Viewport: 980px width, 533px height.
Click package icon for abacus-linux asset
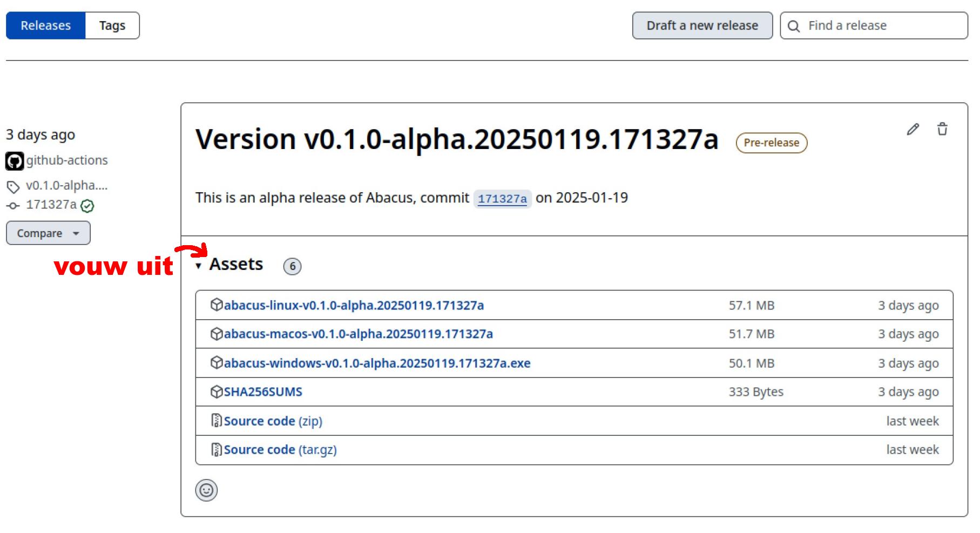[217, 305]
